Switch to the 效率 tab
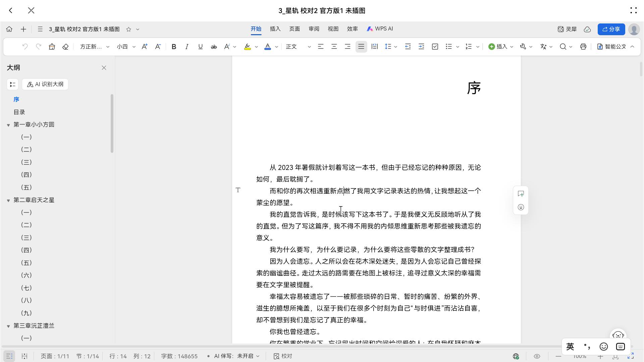This screenshot has height=362, width=644. (352, 29)
